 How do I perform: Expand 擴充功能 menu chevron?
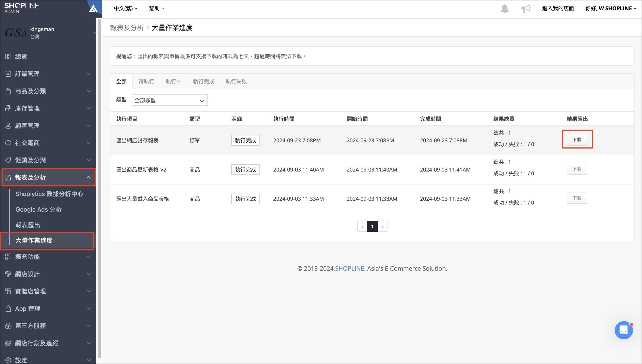click(x=89, y=257)
